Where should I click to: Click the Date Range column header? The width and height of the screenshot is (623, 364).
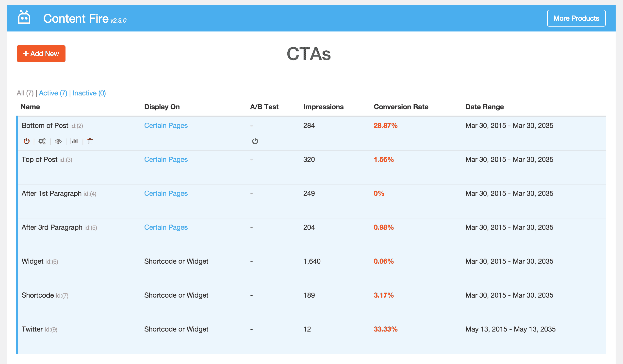tap(485, 107)
